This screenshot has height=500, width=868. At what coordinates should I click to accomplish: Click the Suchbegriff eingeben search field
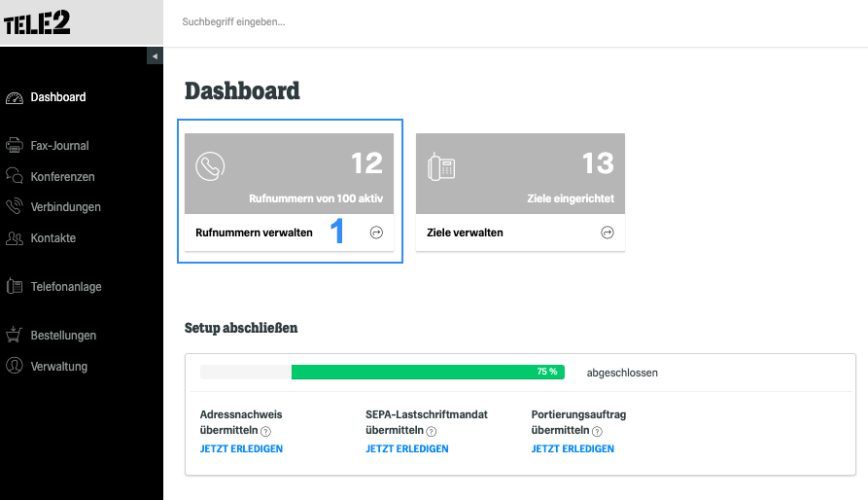[515, 22]
